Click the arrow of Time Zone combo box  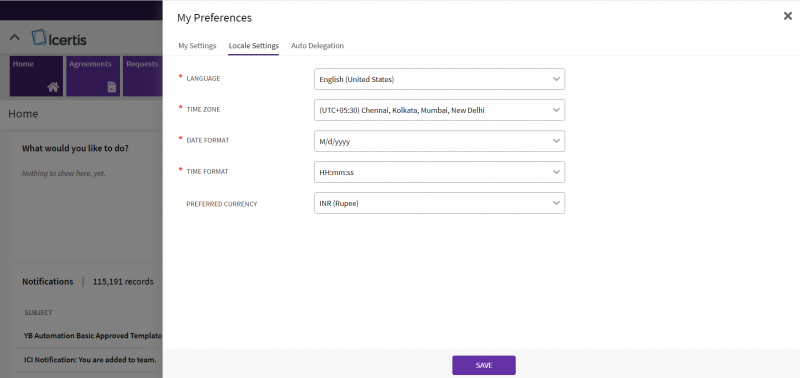pos(556,110)
